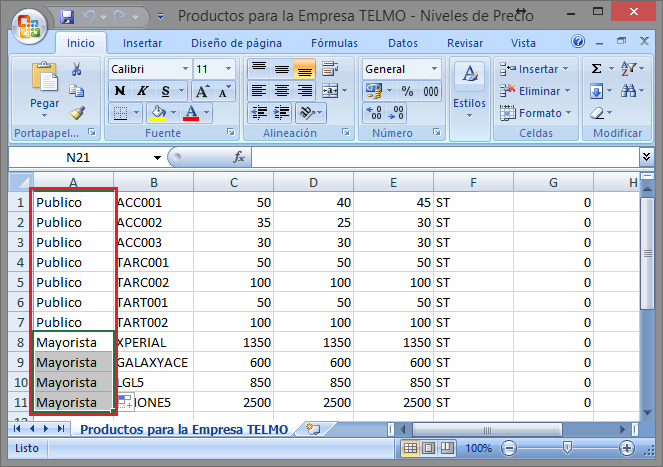Activate the Format Painter brush
The height and width of the screenshot is (467, 663).
[77, 113]
